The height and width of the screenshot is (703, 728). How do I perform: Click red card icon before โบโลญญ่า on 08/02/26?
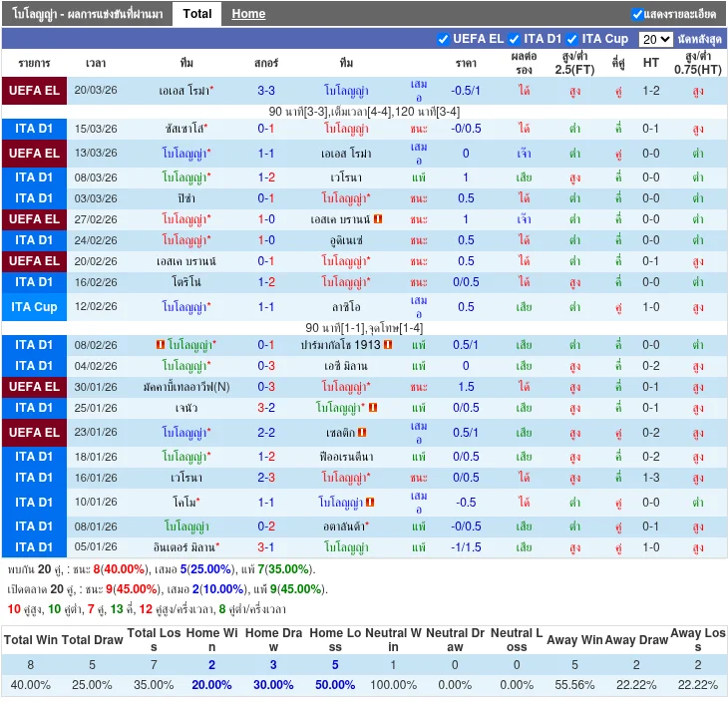(x=161, y=345)
